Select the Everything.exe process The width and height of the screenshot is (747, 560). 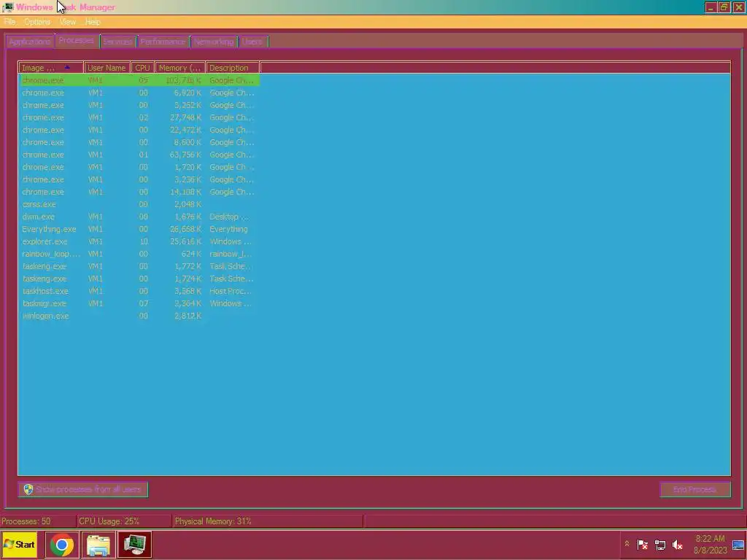tap(139, 229)
